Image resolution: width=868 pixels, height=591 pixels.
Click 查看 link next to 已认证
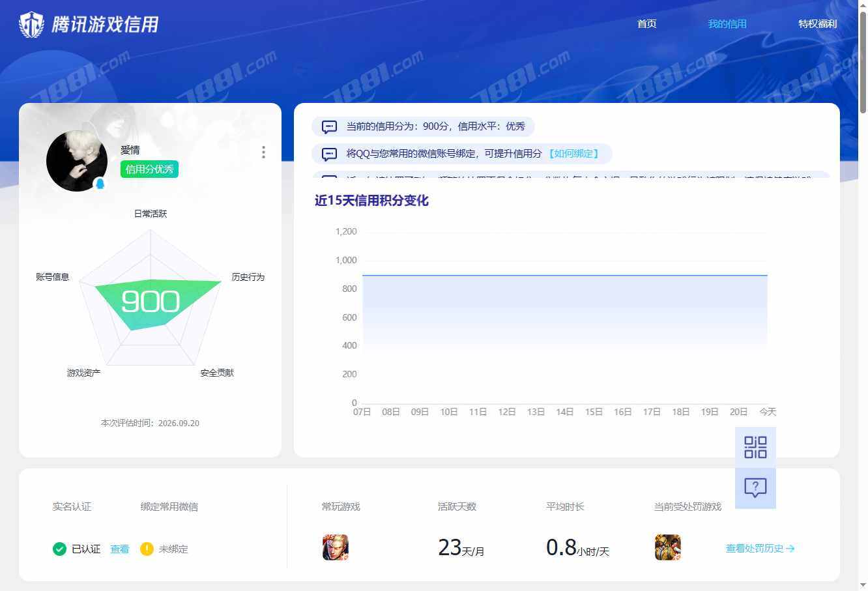tap(120, 549)
